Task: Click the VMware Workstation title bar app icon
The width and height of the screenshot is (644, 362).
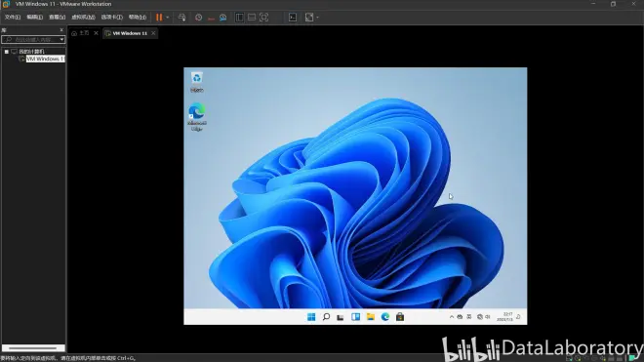Action: 6,4
